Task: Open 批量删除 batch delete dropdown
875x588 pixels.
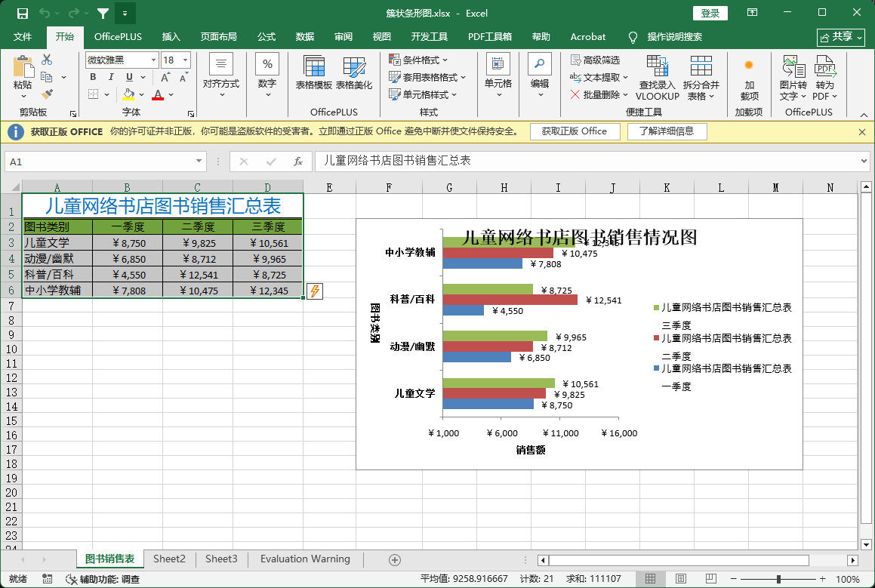Action: pos(599,95)
